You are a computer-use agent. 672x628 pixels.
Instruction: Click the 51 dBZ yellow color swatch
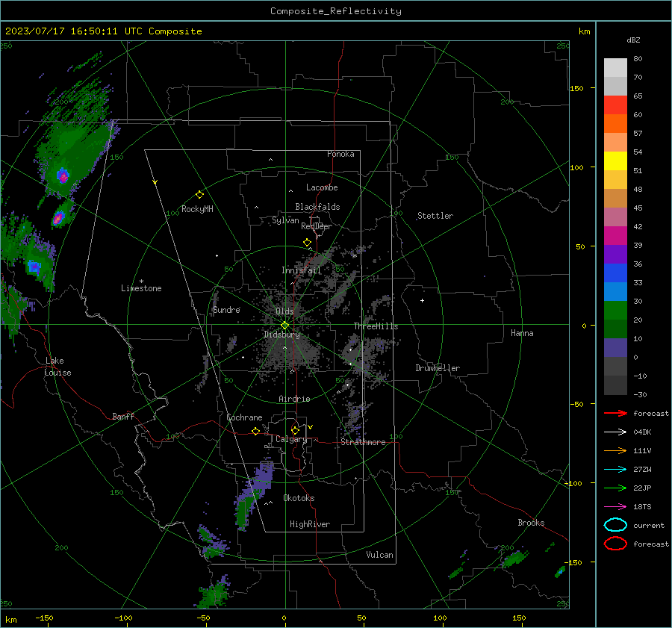pyautogui.click(x=615, y=161)
